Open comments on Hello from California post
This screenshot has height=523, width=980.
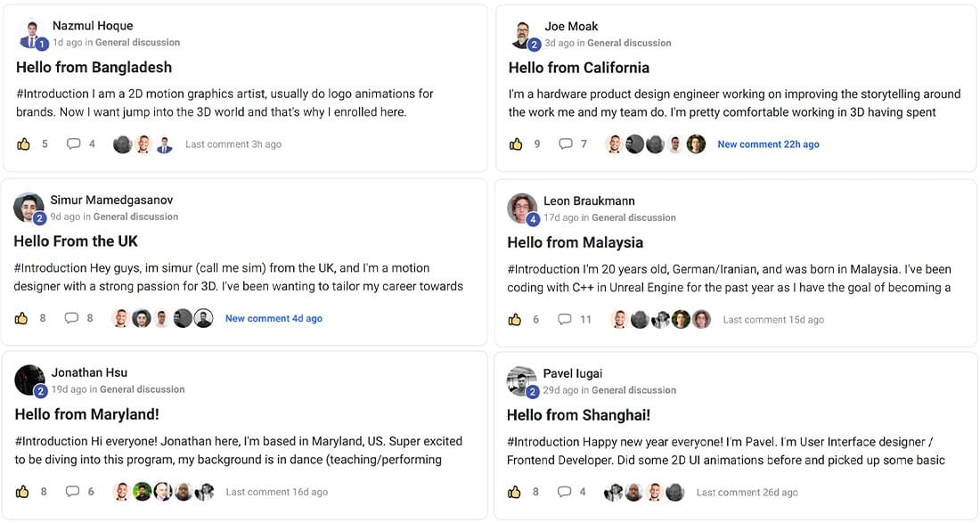tap(566, 144)
